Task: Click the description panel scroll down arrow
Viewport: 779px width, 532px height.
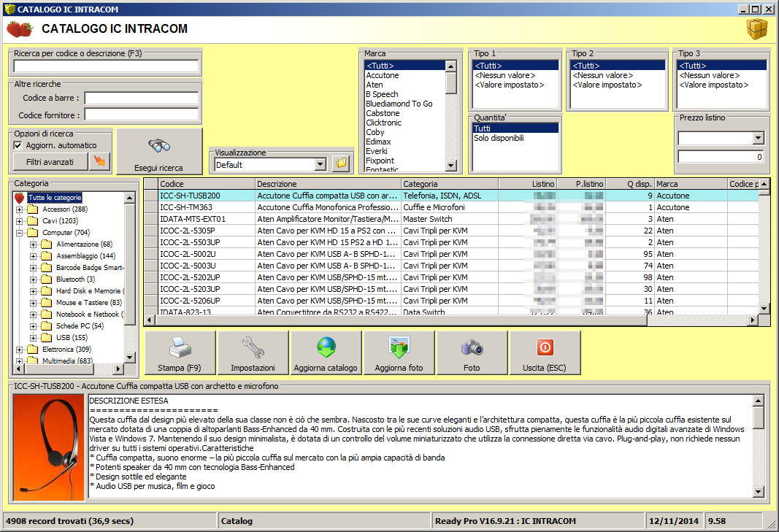Action: click(758, 492)
